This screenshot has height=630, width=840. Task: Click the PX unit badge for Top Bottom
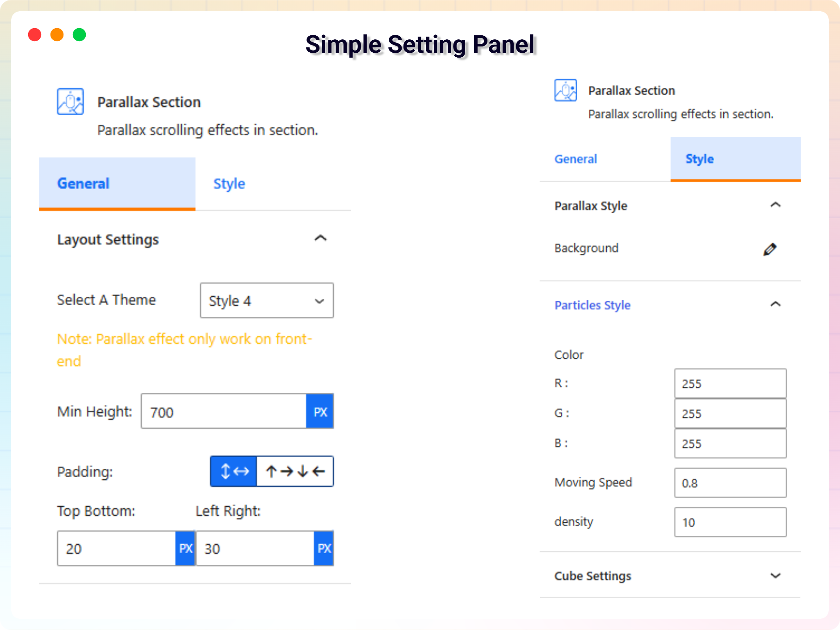[185, 549]
